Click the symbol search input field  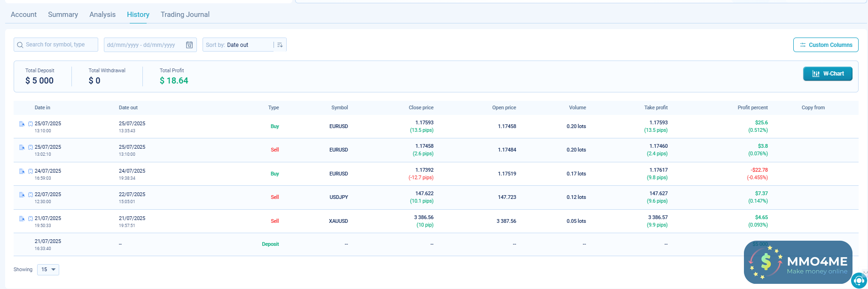coord(56,45)
